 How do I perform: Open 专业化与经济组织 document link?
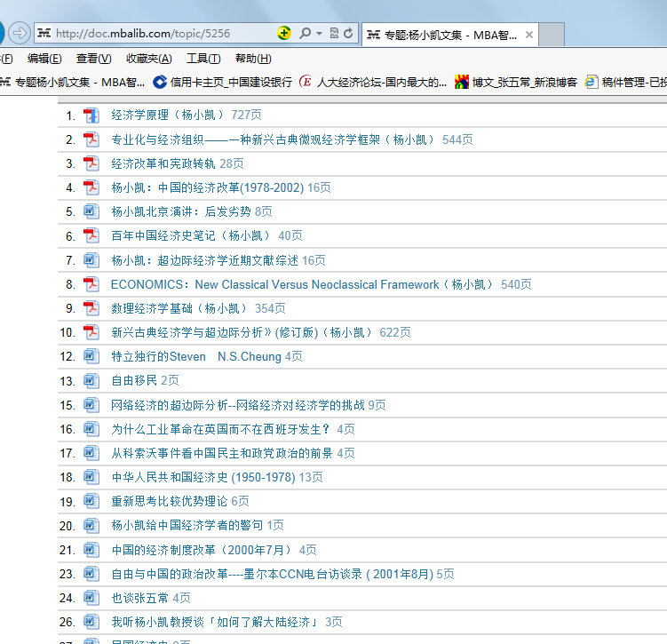[273, 139]
